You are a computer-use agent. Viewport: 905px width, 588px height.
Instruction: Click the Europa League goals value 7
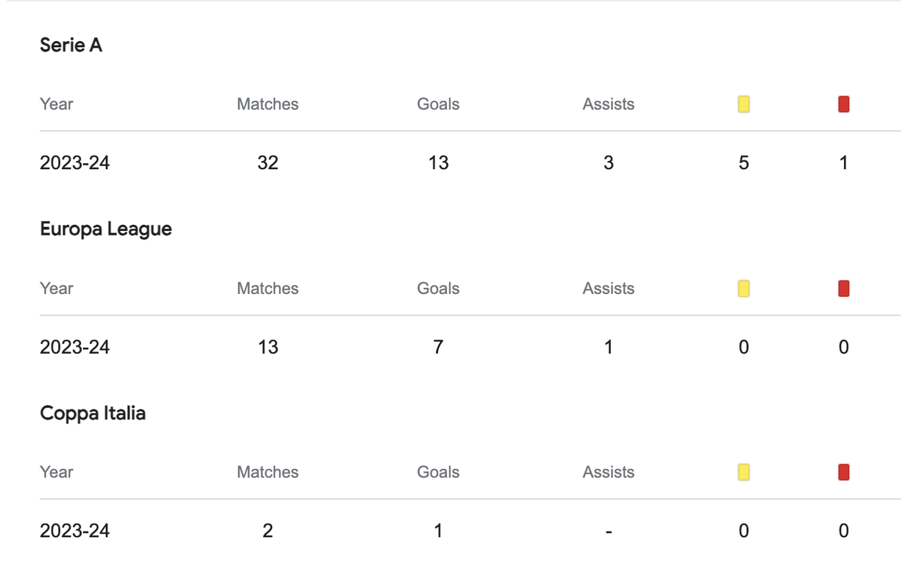pyautogui.click(x=438, y=347)
